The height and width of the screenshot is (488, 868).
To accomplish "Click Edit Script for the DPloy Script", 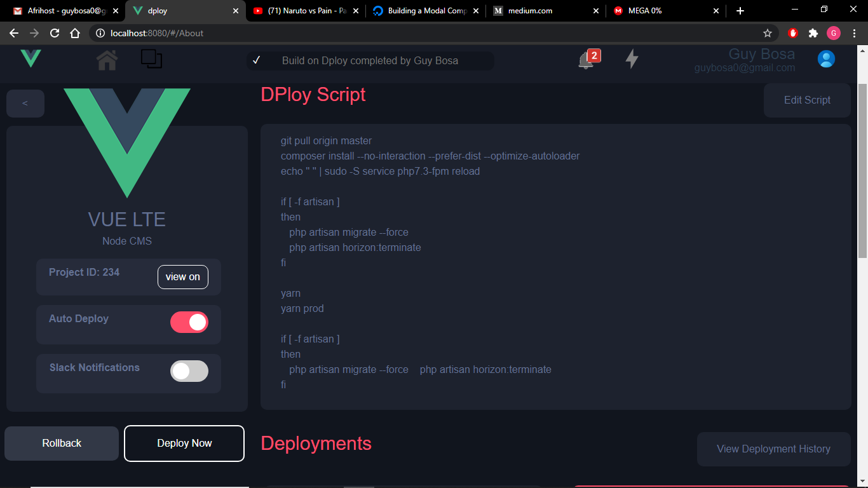I will point(806,100).
